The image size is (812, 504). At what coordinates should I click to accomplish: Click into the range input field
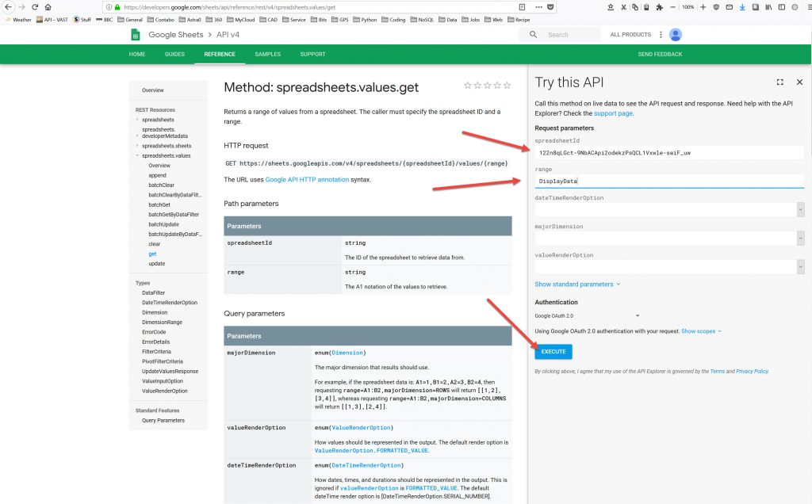click(669, 181)
